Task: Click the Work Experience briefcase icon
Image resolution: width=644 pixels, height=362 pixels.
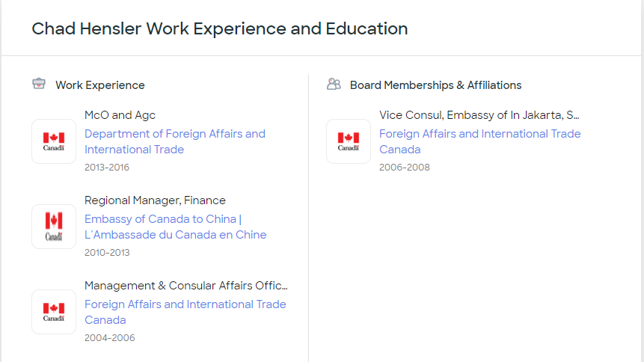Action: (39, 84)
